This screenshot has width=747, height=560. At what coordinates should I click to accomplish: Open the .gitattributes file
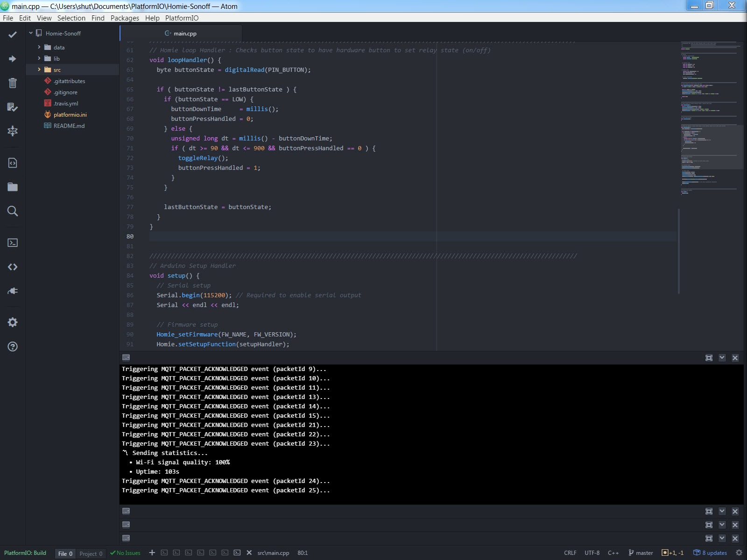click(x=69, y=81)
